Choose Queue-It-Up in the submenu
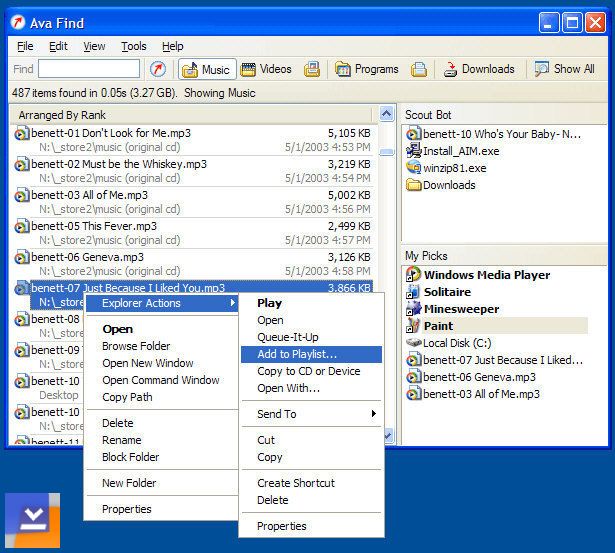The height and width of the screenshot is (553, 615). [x=311, y=337]
